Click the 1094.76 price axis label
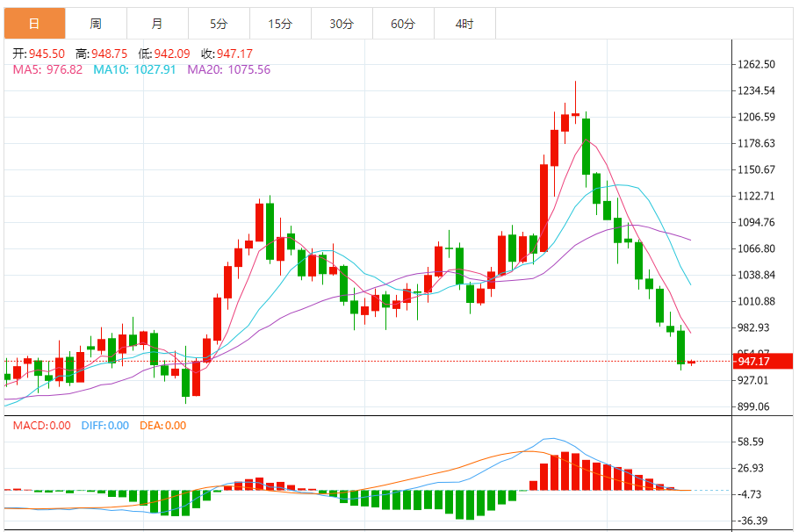This screenshot has width=799, height=532. pos(756,222)
